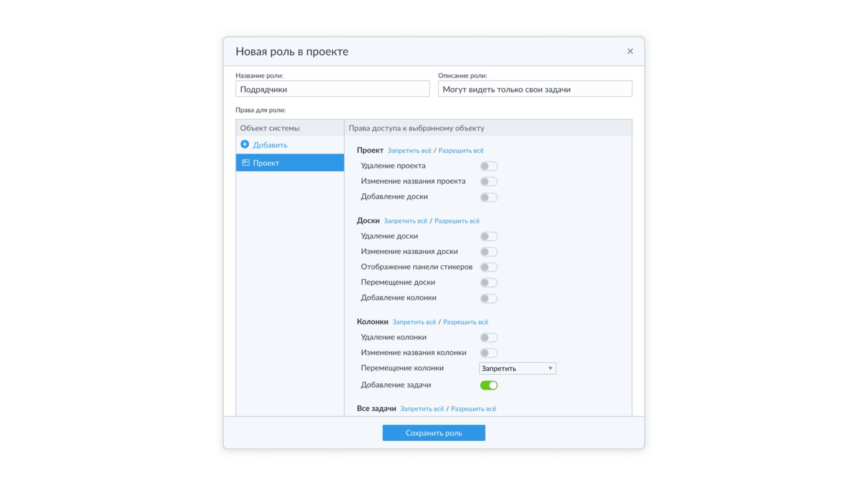Click Разрешить всё for the Проект section
Screen dimensions: 868x487
tap(461, 150)
